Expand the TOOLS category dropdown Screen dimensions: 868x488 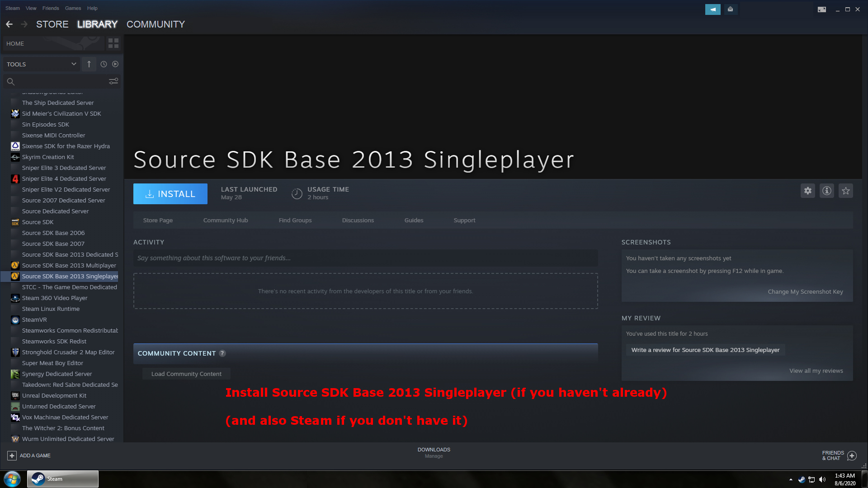(74, 64)
